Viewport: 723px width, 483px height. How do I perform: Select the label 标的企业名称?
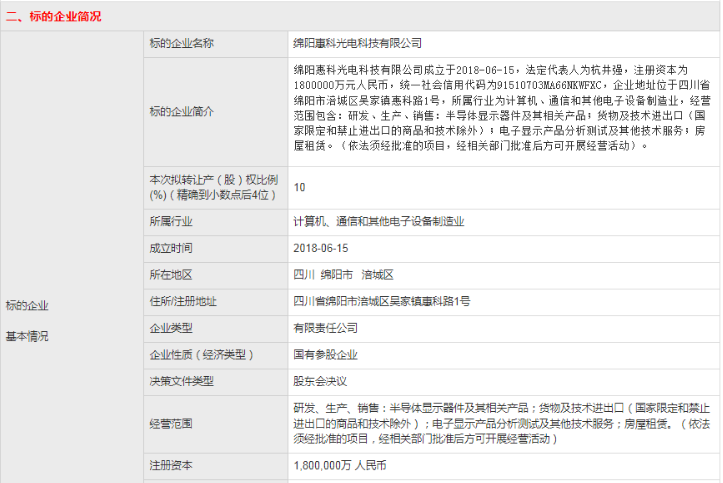(181, 43)
